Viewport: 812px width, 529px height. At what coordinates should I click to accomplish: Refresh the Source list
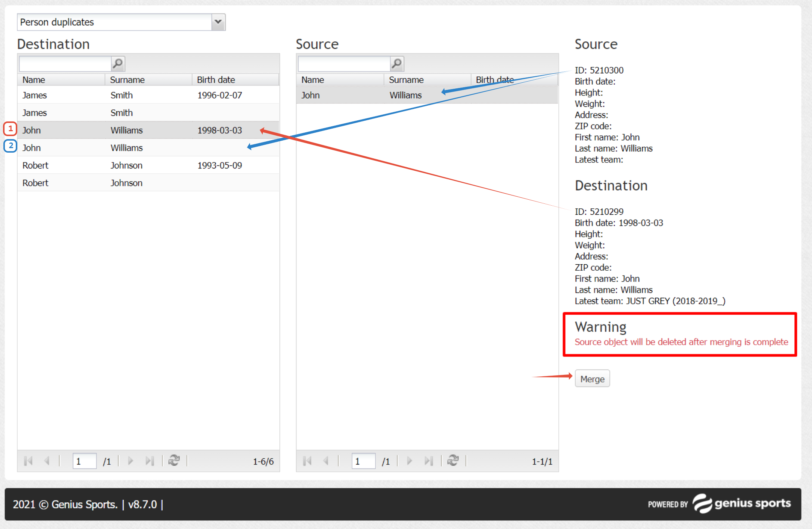tap(453, 460)
